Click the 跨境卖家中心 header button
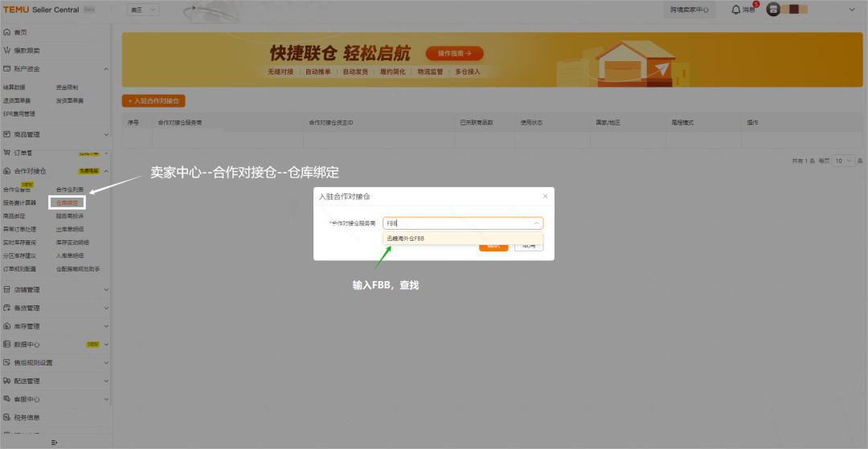The width and height of the screenshot is (868, 449). tap(690, 10)
